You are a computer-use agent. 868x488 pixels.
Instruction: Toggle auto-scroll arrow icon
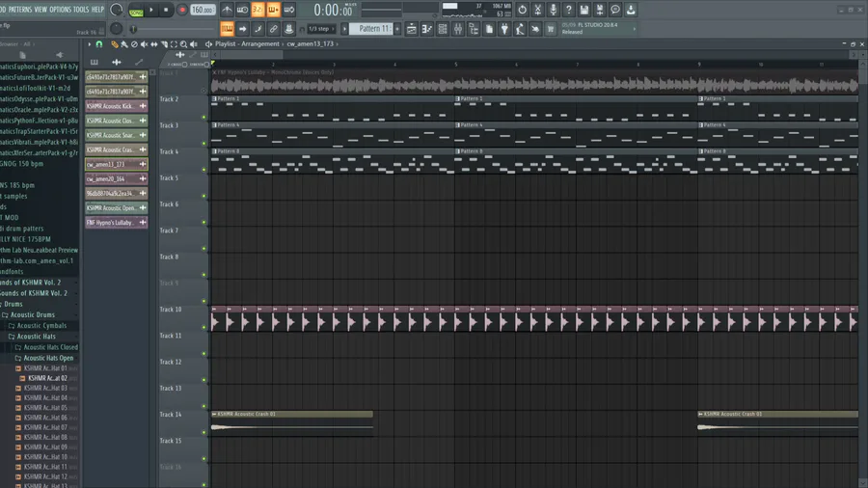pos(242,29)
